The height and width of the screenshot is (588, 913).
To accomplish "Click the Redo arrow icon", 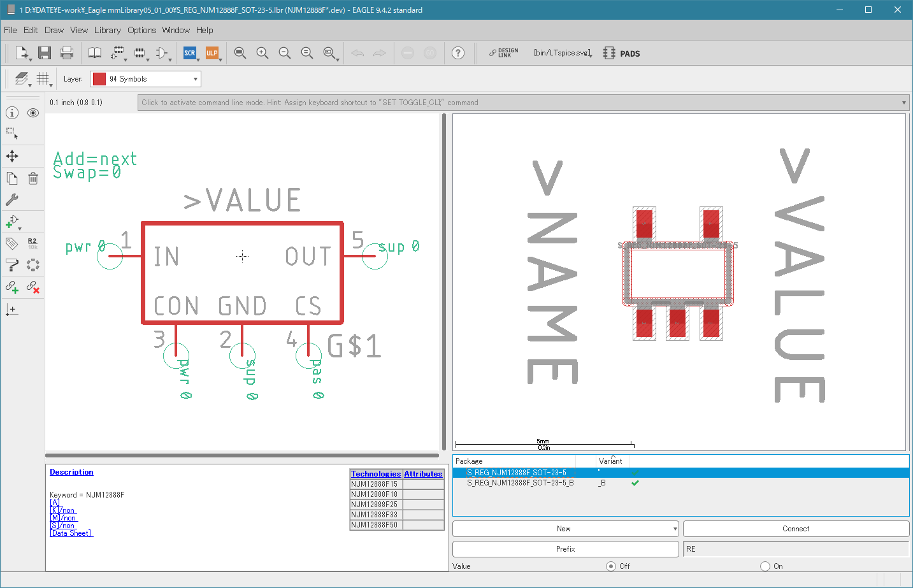I will 380,53.
